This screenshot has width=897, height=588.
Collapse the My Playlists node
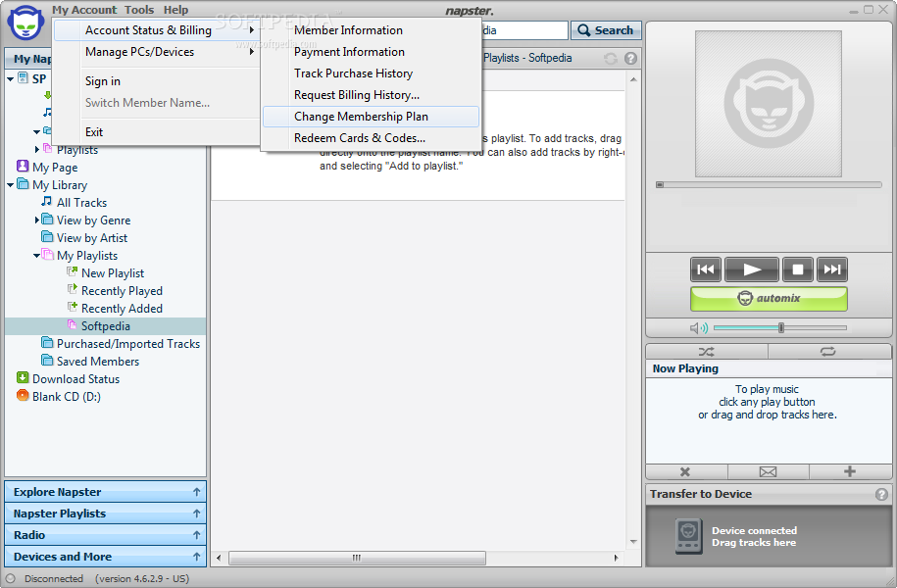[x=36, y=256]
